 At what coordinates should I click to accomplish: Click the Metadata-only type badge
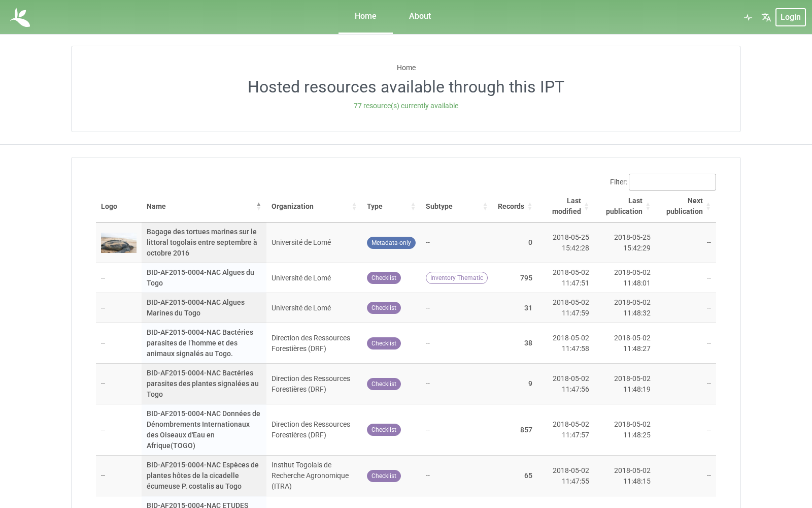pos(391,243)
